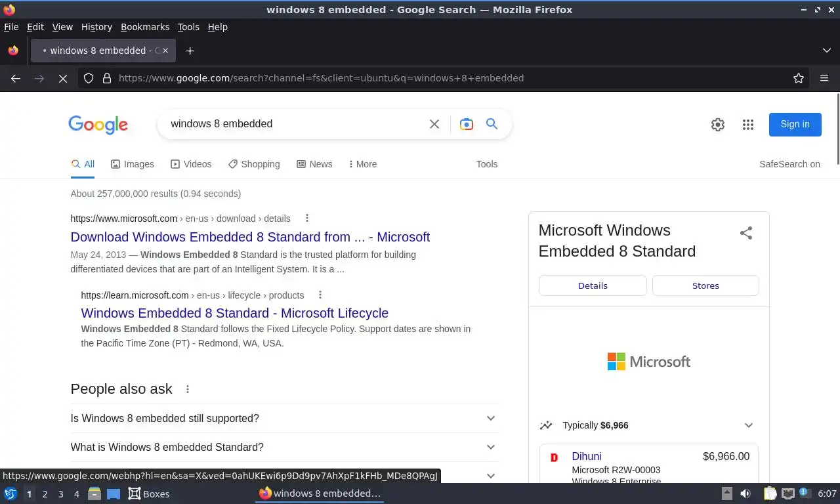840x504 pixels.
Task: Open search by image camera icon
Action: [467, 124]
